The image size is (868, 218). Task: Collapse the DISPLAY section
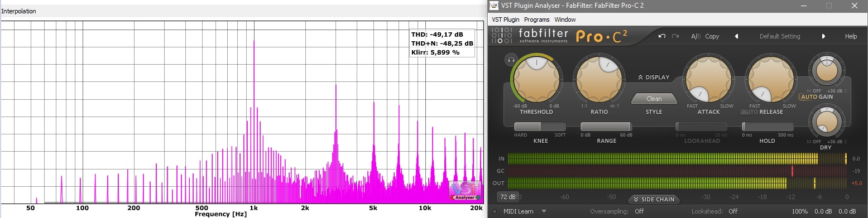(x=654, y=77)
